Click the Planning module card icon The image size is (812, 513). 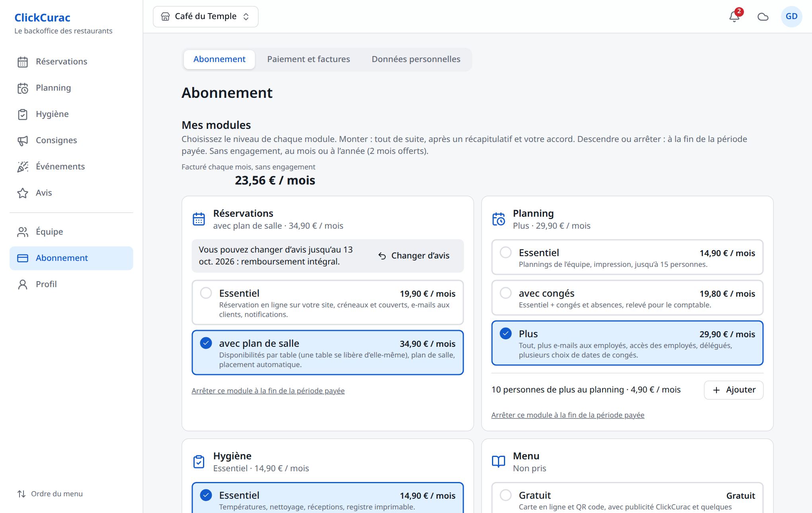pos(498,219)
